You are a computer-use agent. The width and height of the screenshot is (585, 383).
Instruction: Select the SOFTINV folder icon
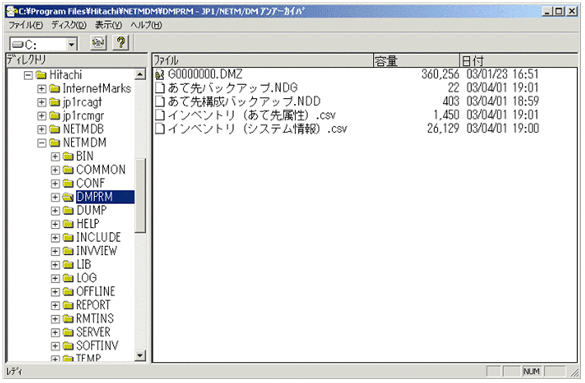tap(68, 346)
